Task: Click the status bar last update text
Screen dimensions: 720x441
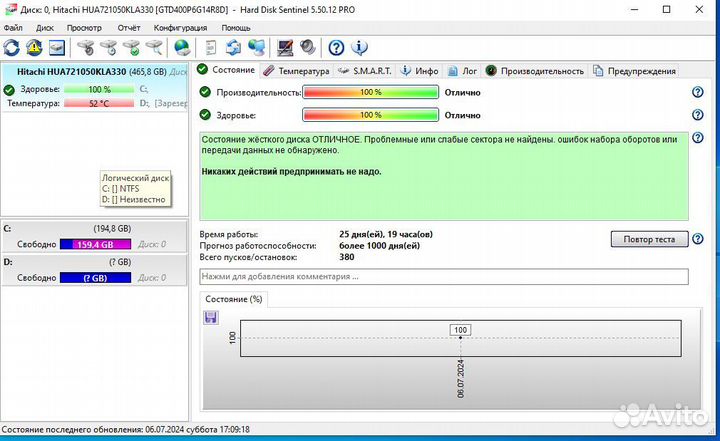Action: (125, 430)
